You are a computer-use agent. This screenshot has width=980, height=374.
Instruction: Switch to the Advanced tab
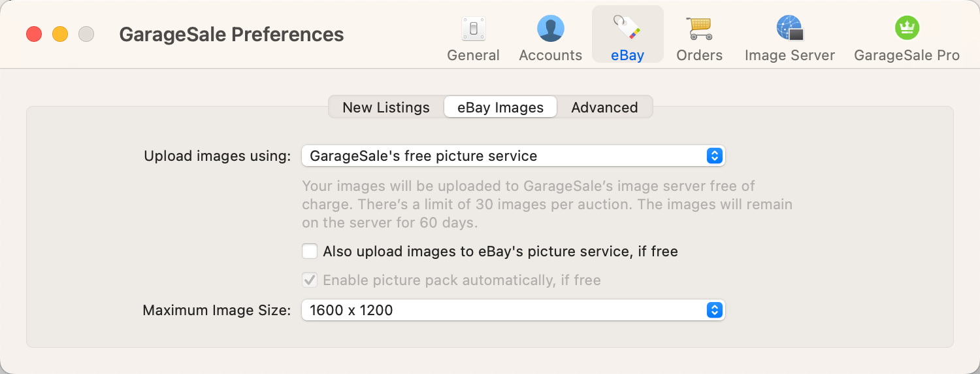(x=604, y=107)
